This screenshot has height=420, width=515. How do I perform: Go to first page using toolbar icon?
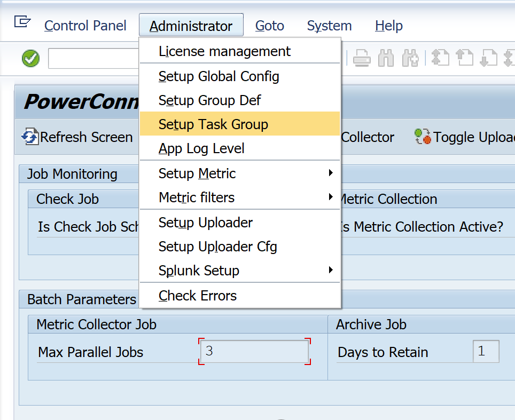[440, 58]
